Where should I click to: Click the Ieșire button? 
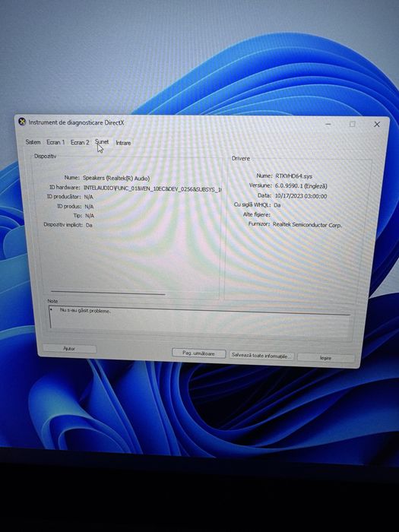pyautogui.click(x=326, y=358)
